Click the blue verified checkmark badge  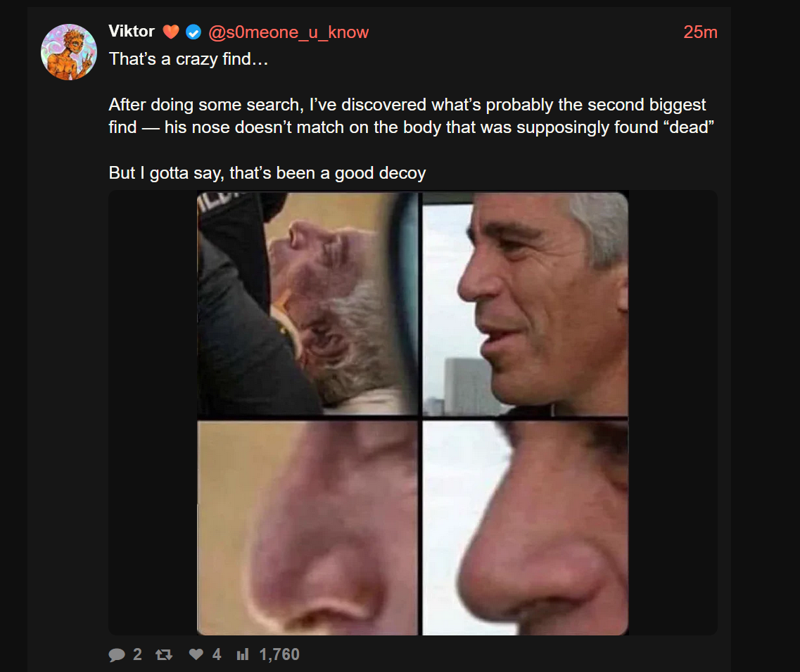click(x=193, y=32)
